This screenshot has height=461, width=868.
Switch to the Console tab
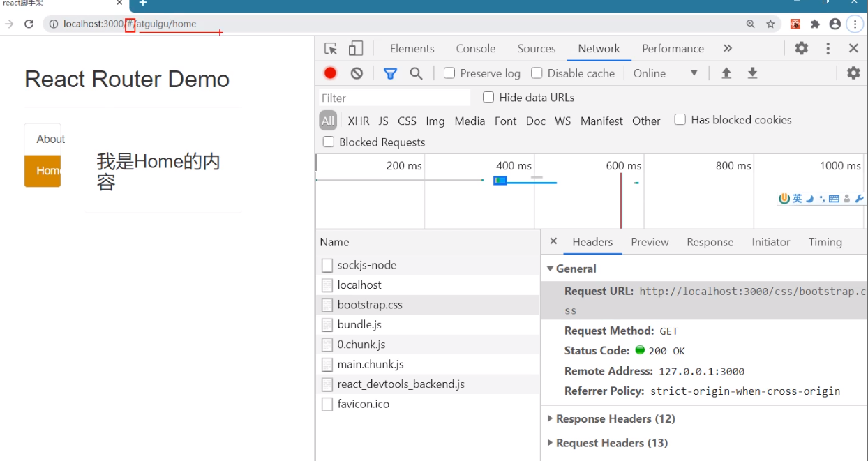pos(476,48)
